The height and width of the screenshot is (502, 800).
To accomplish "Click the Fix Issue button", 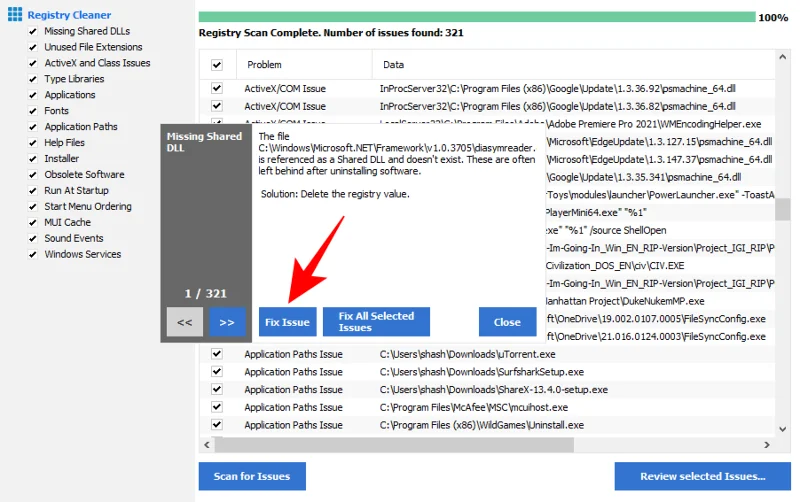I will click(x=287, y=322).
